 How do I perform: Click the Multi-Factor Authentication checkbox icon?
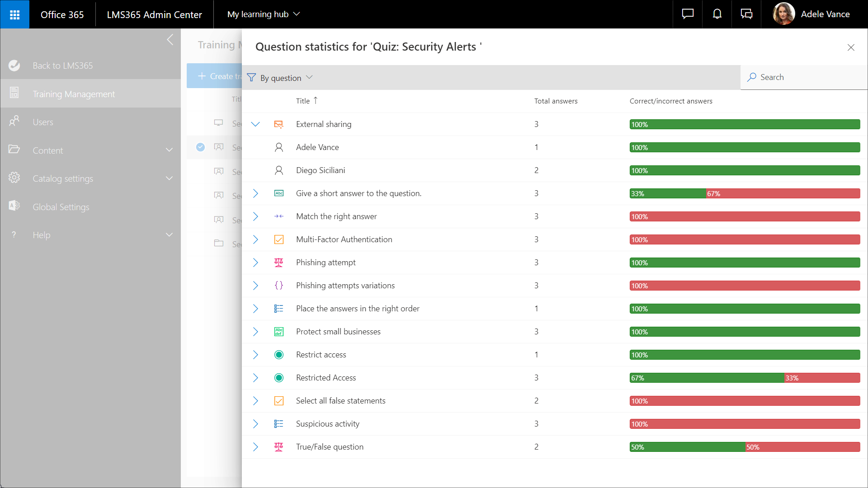click(x=278, y=239)
